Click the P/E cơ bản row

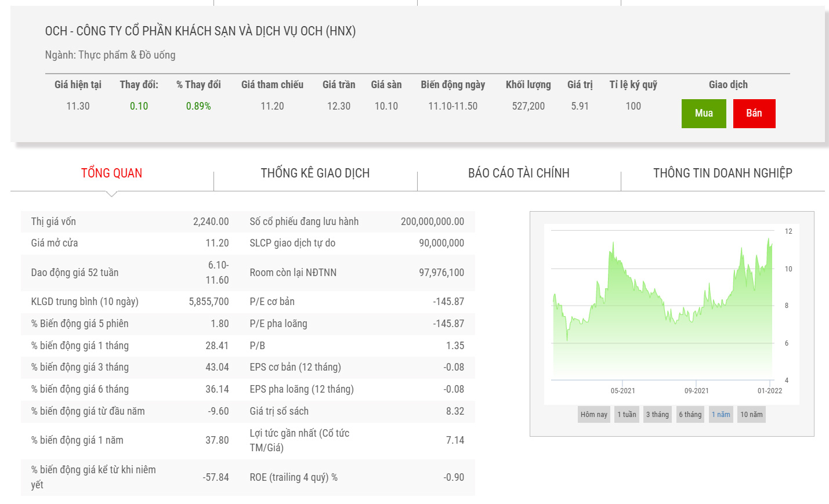tap(356, 302)
